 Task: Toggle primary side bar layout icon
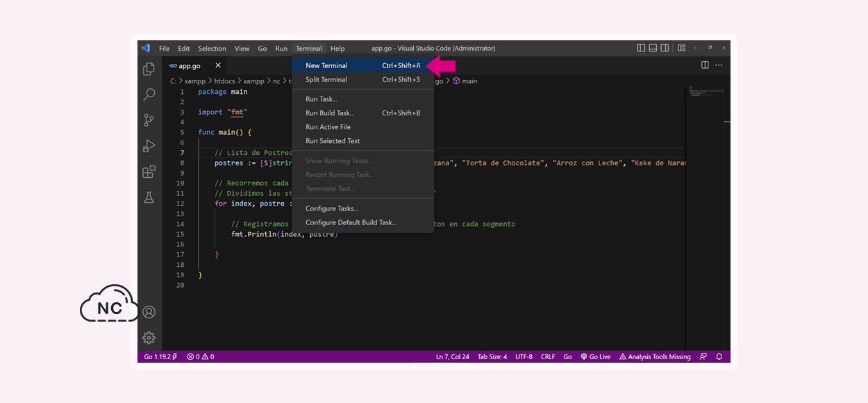click(641, 48)
